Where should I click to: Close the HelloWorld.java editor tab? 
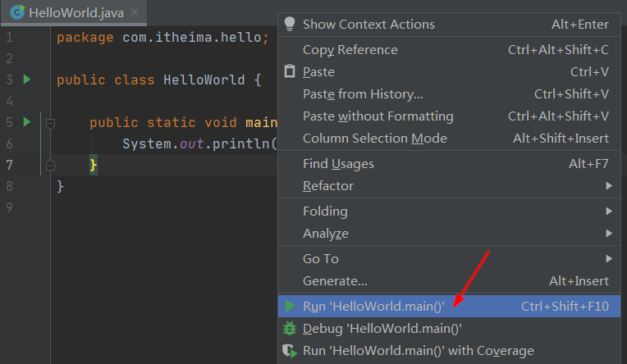pos(135,12)
